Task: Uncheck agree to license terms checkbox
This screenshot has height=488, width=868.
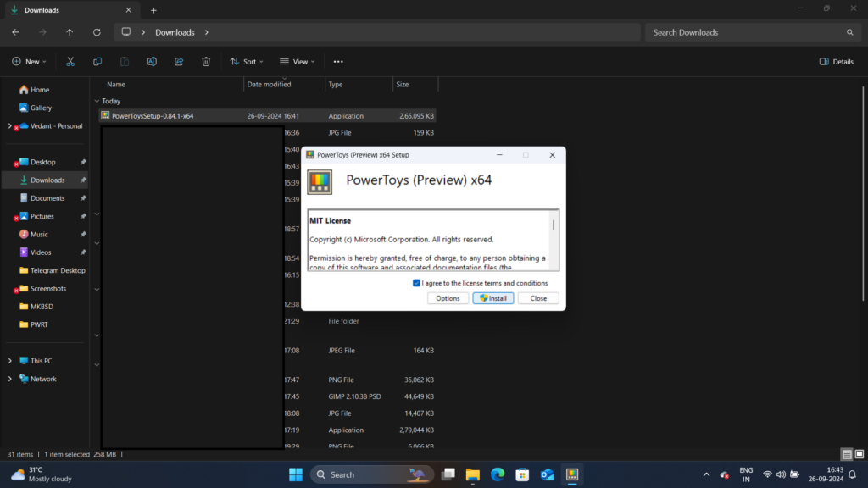Action: coord(416,283)
